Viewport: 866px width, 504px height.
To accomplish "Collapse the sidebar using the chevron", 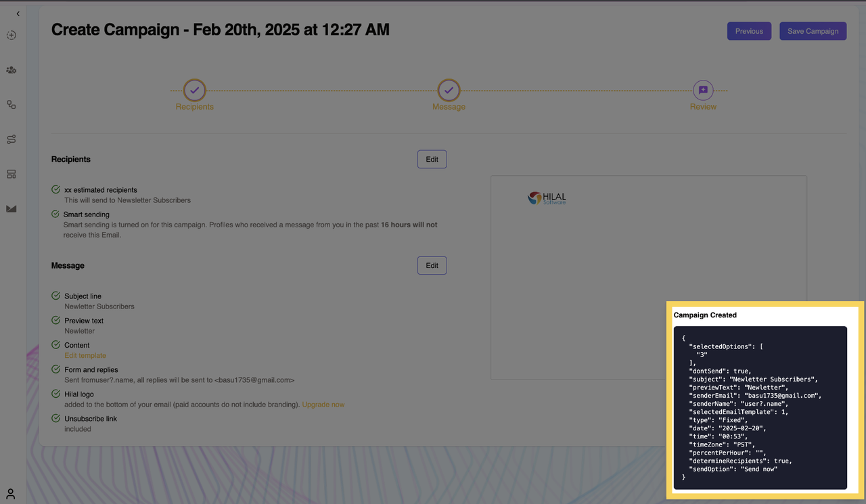I will coord(18,13).
